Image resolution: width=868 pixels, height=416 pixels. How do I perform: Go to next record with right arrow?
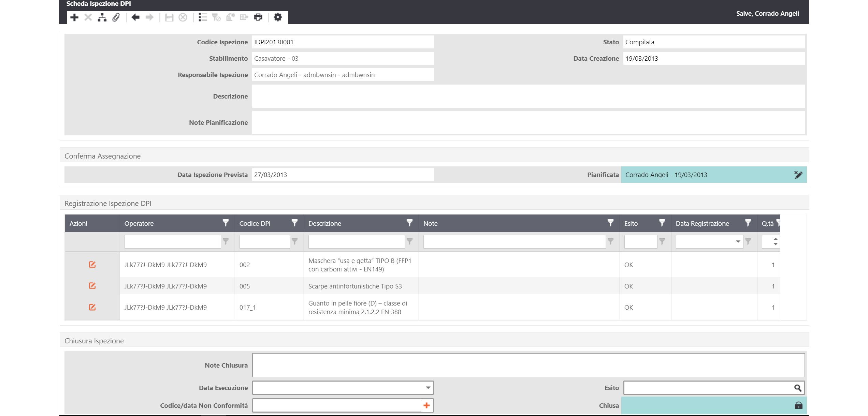click(x=149, y=17)
